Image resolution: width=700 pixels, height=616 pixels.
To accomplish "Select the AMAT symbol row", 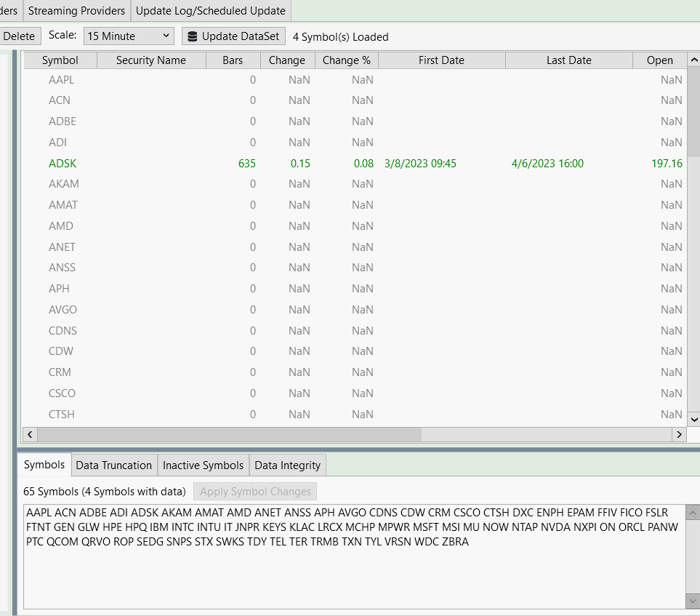I will click(355, 205).
